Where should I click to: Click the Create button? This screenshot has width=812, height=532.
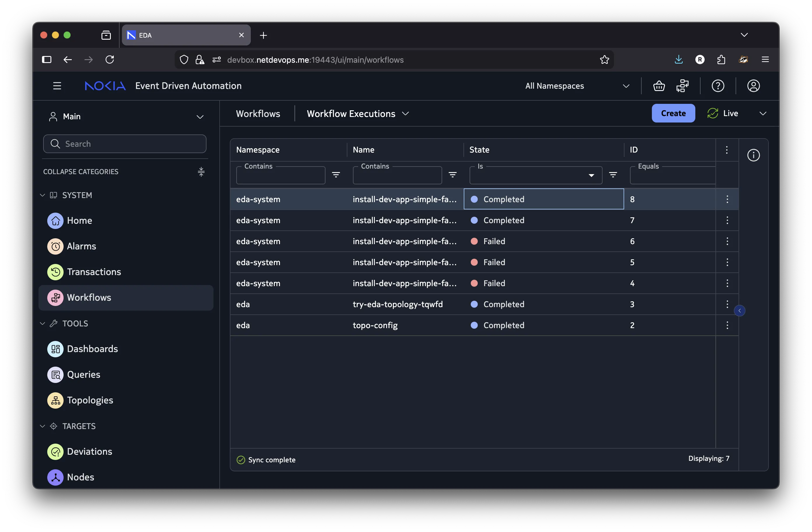point(673,113)
